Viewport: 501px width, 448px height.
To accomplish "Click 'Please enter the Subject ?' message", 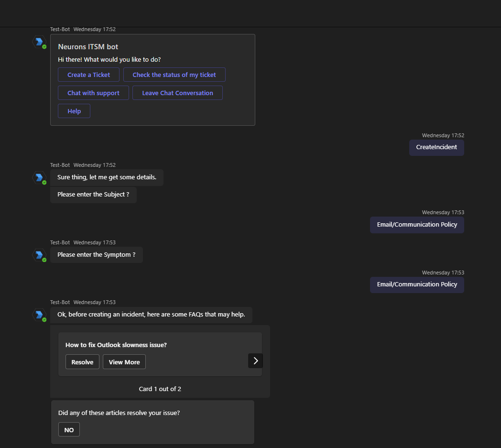I will point(93,195).
